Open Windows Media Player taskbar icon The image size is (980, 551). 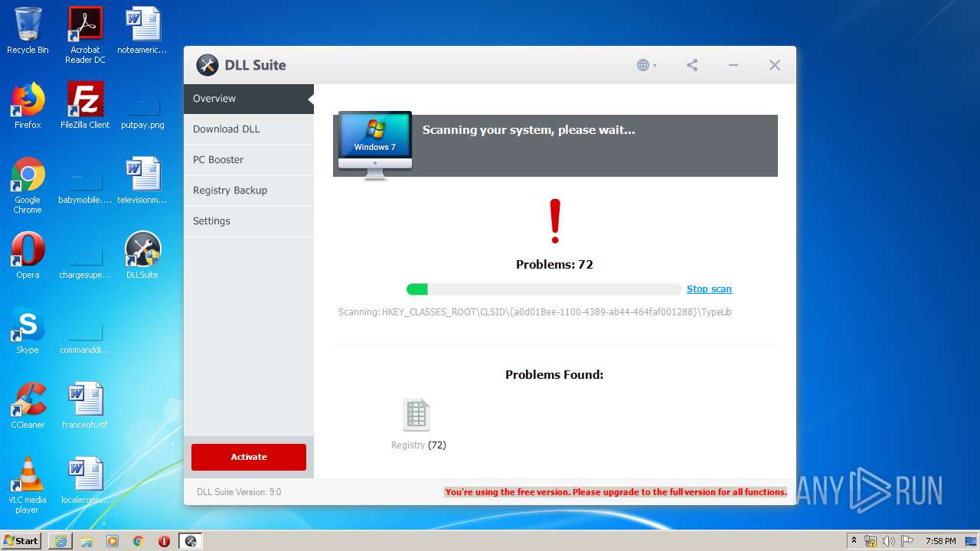coord(113,540)
